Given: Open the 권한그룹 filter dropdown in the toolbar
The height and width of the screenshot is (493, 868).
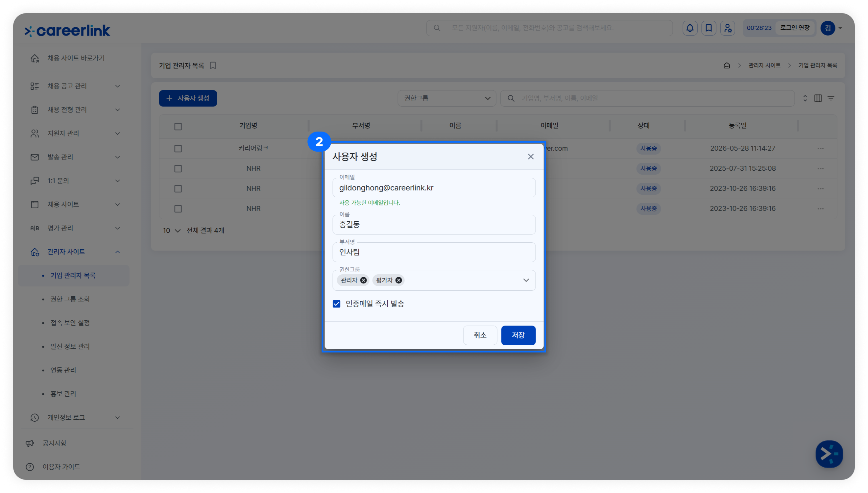Looking at the screenshot, I should (x=447, y=98).
